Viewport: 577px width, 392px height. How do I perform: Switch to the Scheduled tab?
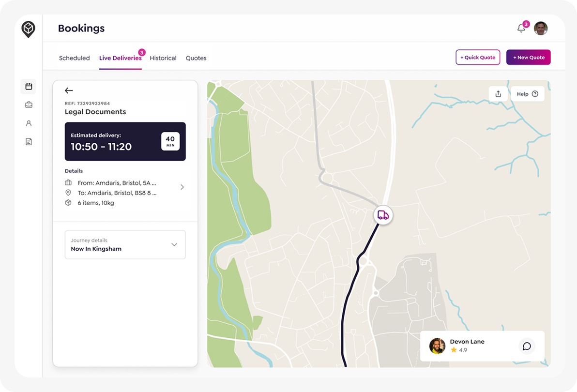click(74, 58)
